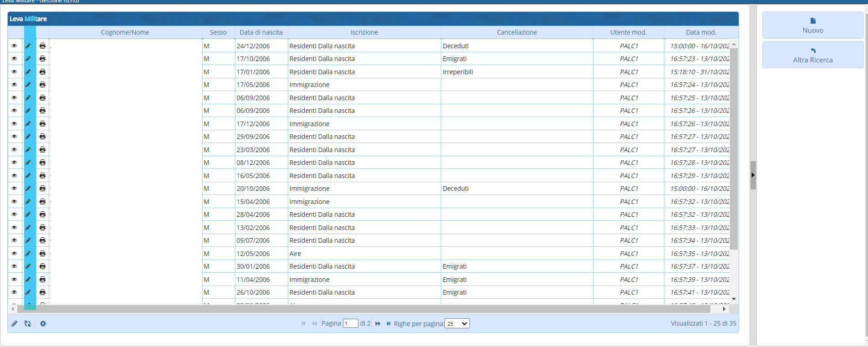The image size is (868, 347).
Task: Click the horizontal scrollbar right arrow
Action: pos(724,309)
